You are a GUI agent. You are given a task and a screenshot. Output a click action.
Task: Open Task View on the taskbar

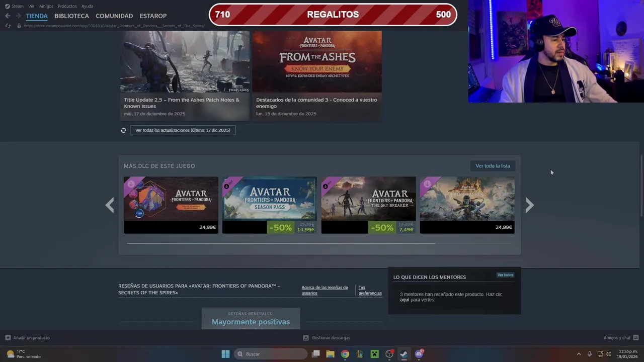[x=315, y=354]
